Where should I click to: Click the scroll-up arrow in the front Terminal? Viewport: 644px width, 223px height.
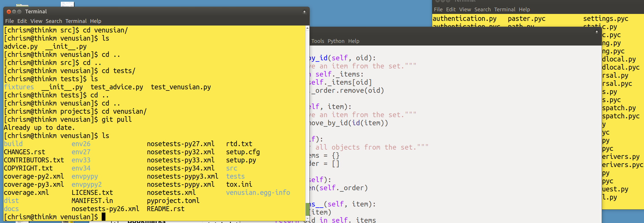307,28
